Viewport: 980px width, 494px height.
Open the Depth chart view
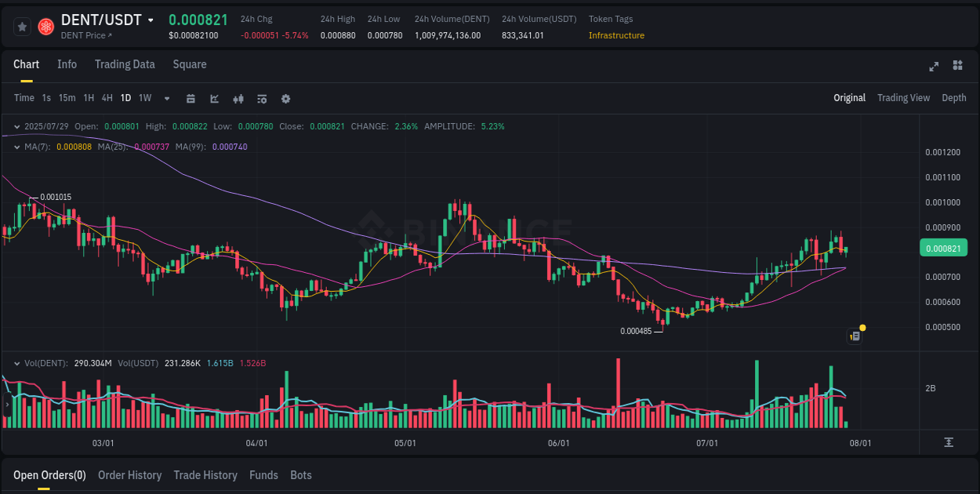click(x=953, y=98)
